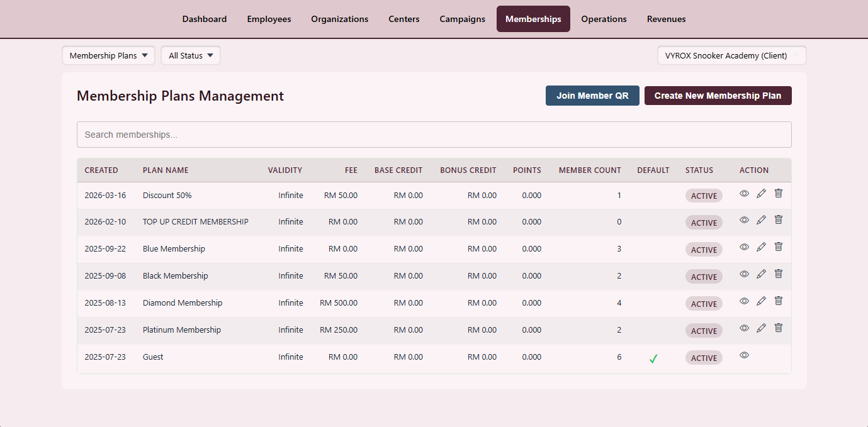Screen dimensions: 868x427
Task: Edit the Platinum Membership plan
Action: [761, 328]
